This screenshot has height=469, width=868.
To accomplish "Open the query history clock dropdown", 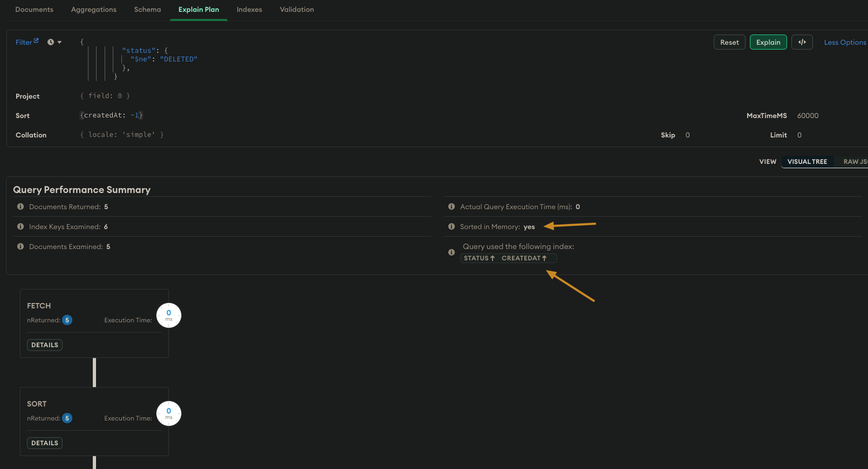I will point(54,42).
